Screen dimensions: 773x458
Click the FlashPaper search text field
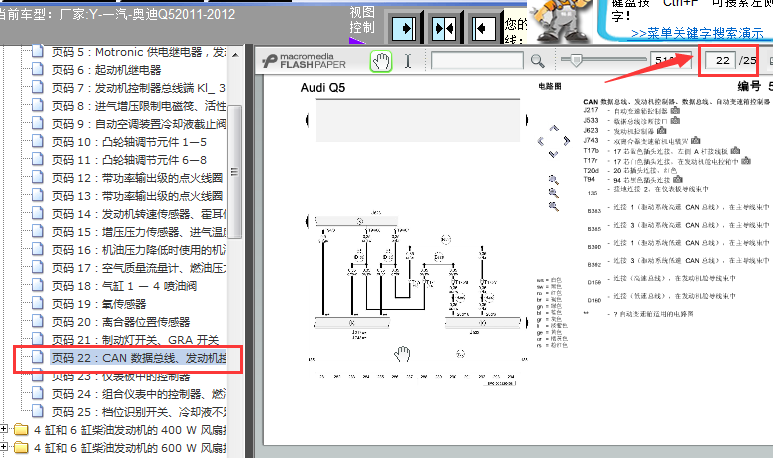tap(477, 61)
